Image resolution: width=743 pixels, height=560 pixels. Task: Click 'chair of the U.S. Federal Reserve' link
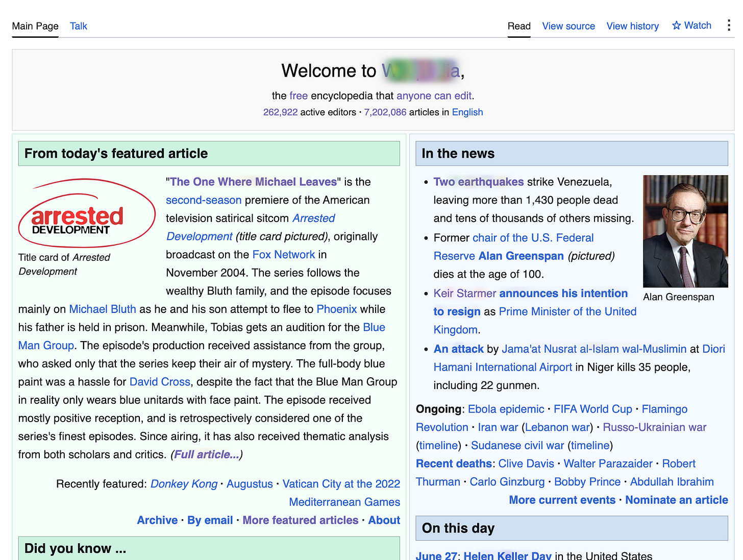(x=533, y=238)
